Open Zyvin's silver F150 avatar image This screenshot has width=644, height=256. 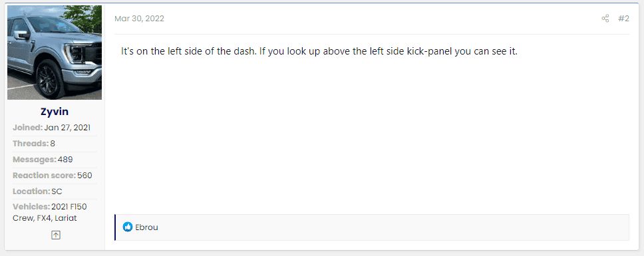tap(55, 53)
